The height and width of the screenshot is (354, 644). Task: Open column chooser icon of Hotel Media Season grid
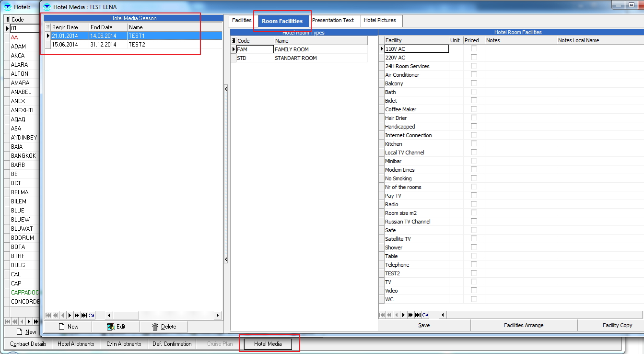coord(47,27)
